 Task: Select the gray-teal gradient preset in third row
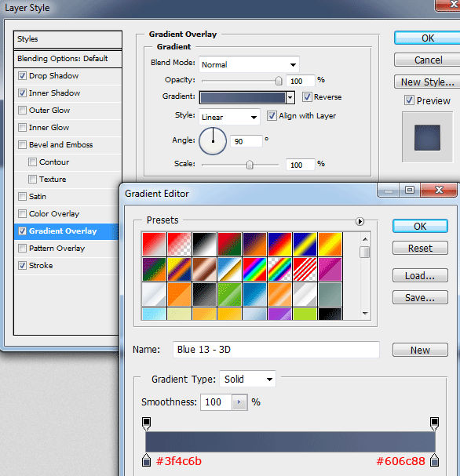coord(330,295)
